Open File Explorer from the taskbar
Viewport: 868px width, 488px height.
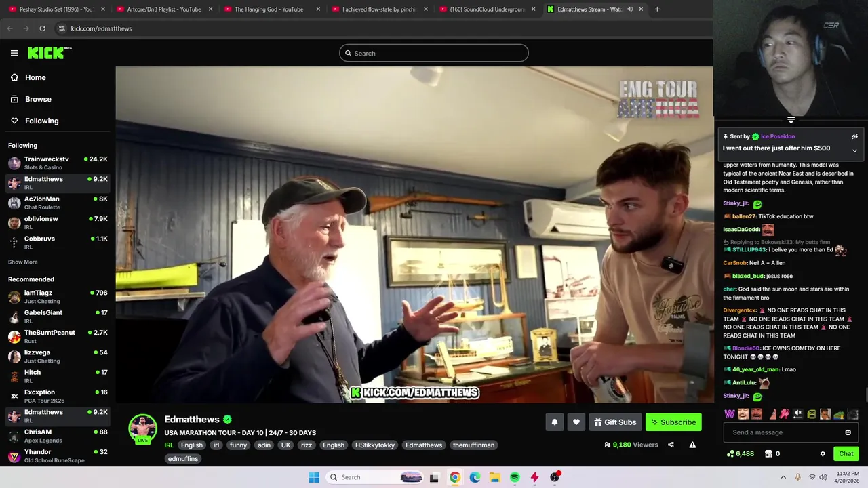click(x=495, y=477)
